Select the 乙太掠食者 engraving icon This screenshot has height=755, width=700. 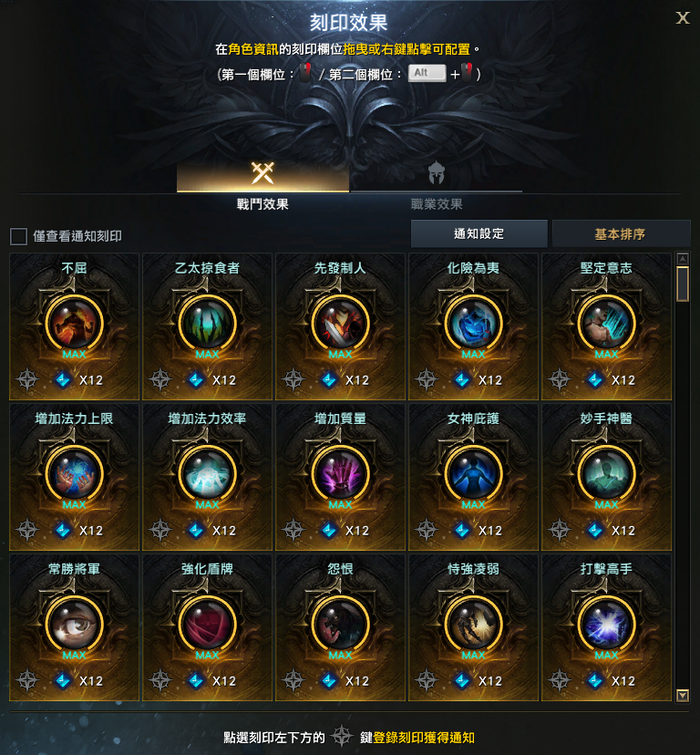207,323
